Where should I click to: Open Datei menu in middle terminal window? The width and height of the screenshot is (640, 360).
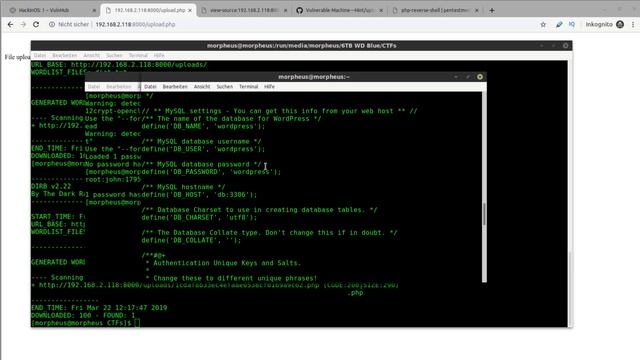94,87
